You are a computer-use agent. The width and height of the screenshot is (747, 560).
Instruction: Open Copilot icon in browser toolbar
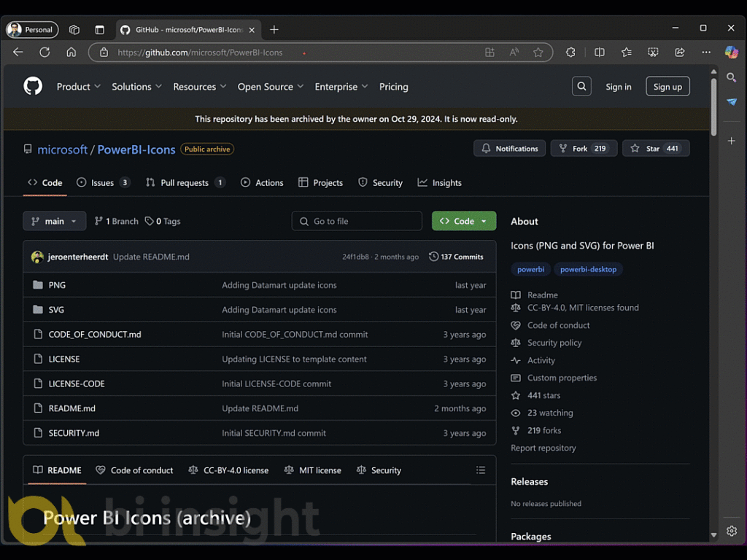(731, 52)
